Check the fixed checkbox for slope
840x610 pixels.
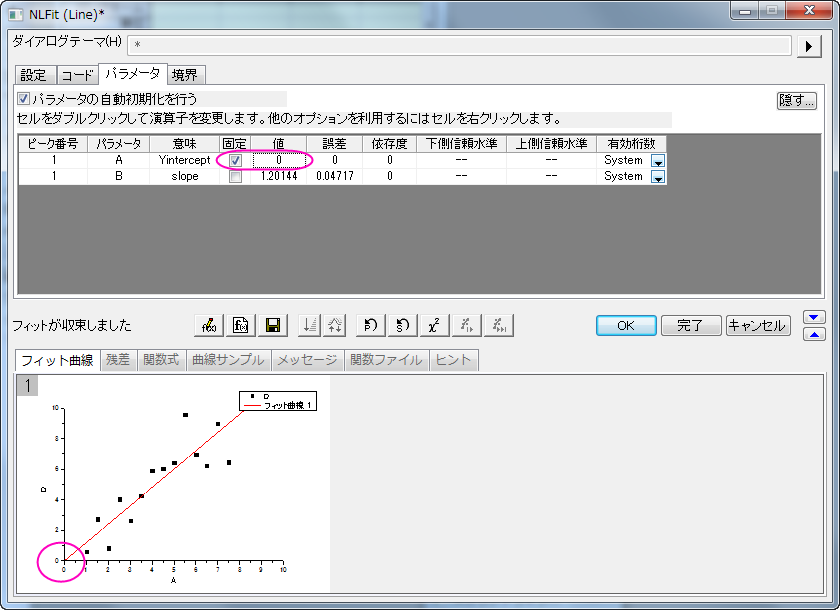coord(235,176)
